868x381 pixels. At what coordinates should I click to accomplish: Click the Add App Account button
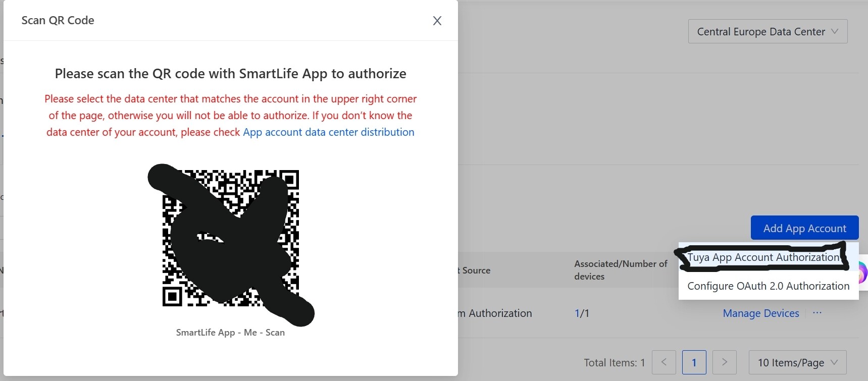(804, 228)
